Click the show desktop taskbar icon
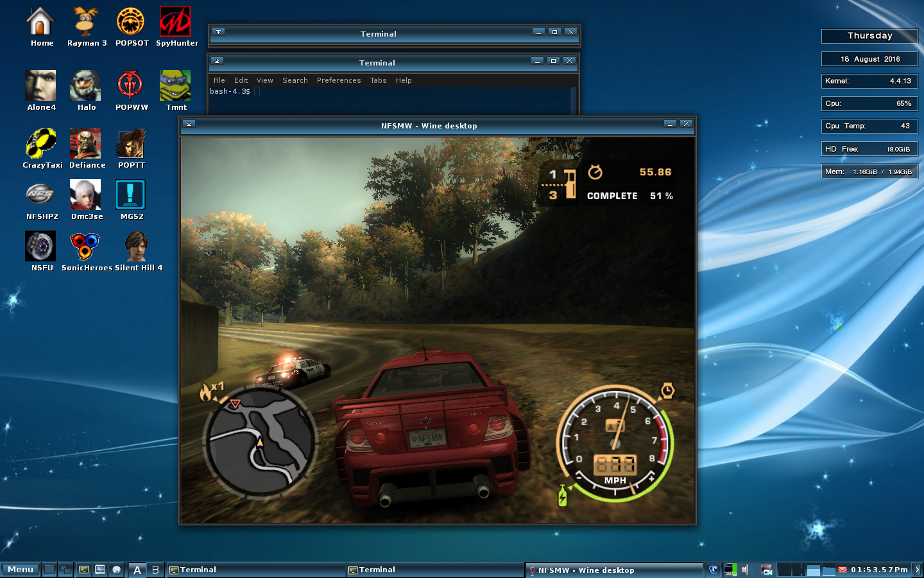 (x=49, y=570)
